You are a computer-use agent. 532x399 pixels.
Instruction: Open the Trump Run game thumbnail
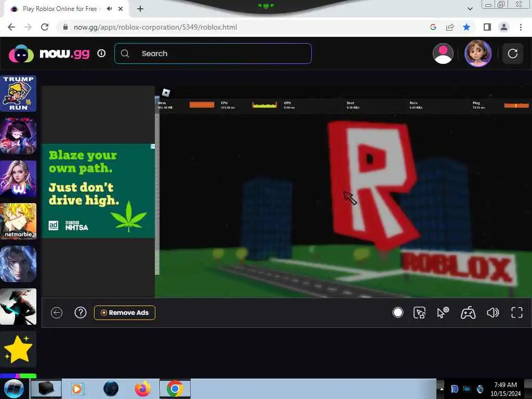pos(18,94)
